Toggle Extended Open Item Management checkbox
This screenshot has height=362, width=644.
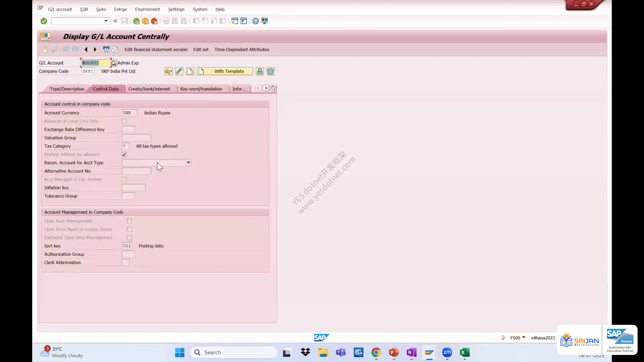[129, 238]
